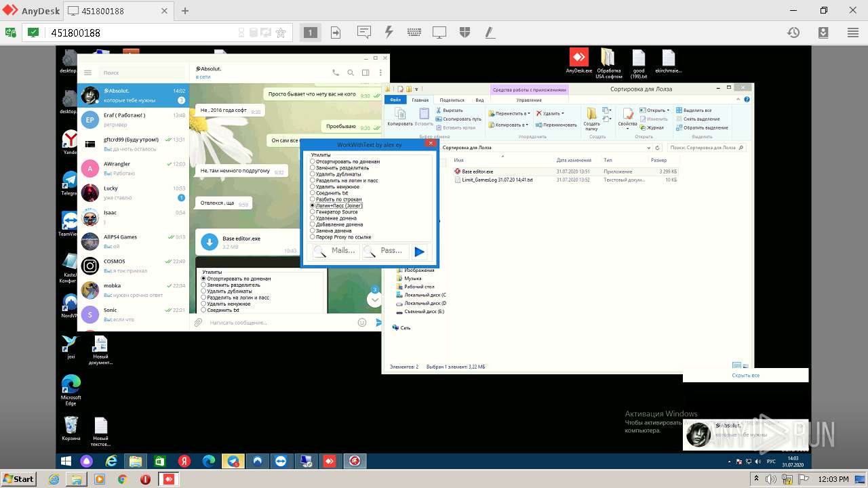The height and width of the screenshot is (488, 868).
Task: Activate the AnyDesk whiteboard pen icon
Action: pos(490,33)
